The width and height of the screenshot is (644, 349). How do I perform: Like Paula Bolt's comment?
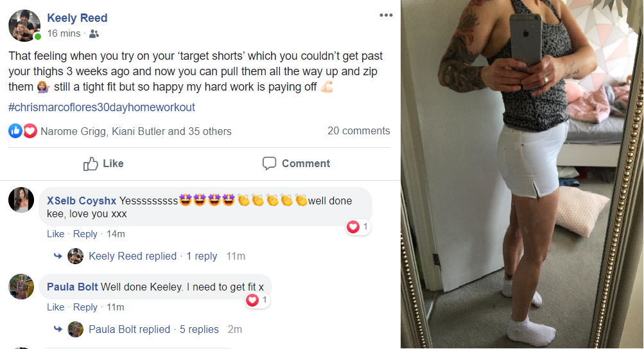point(55,307)
